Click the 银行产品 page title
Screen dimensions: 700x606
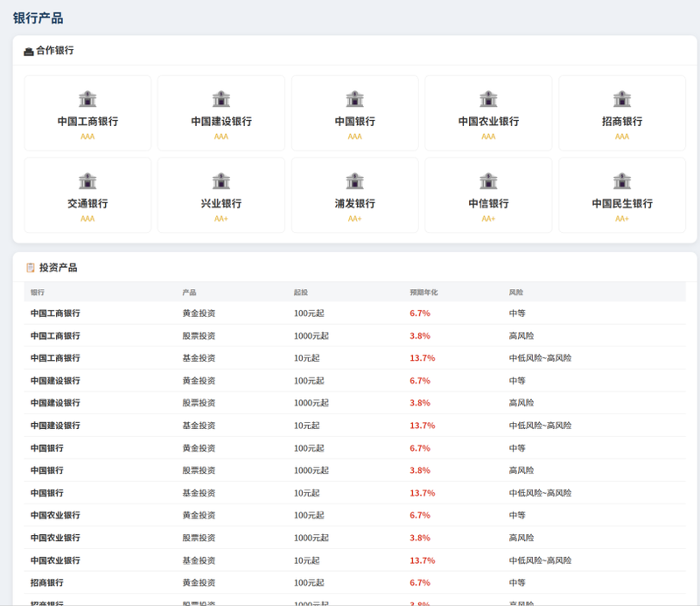[38, 18]
